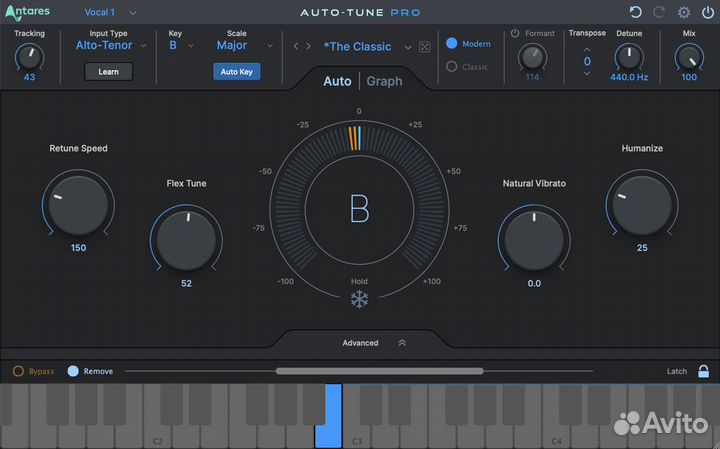Click the Retune Speed knob
Viewport: 720px width, 449px height.
click(78, 205)
